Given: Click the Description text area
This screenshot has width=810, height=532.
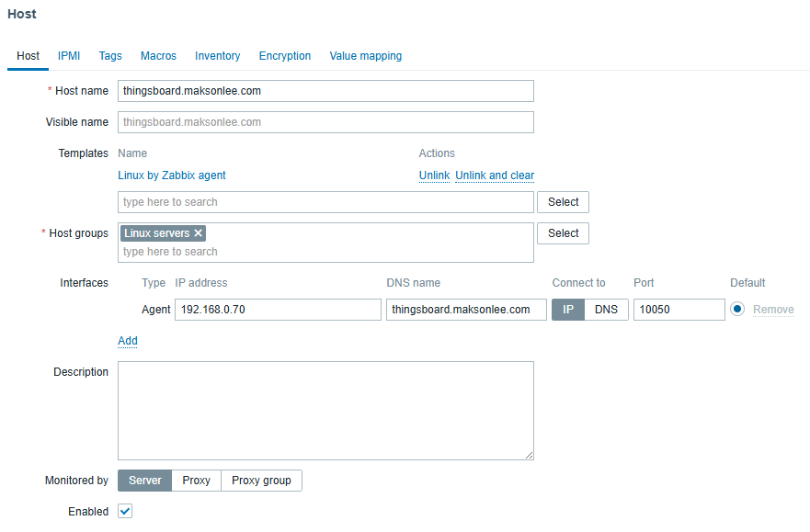Looking at the screenshot, I should [326, 411].
